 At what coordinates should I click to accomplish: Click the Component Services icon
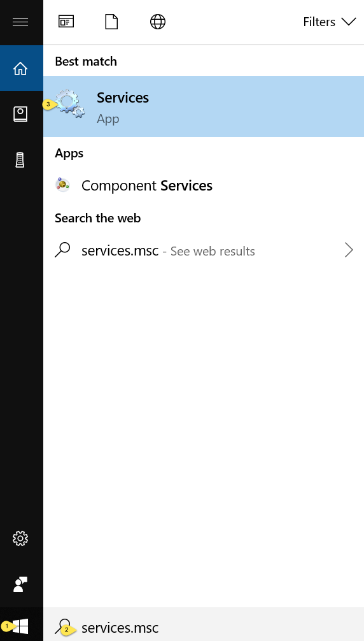(x=62, y=185)
